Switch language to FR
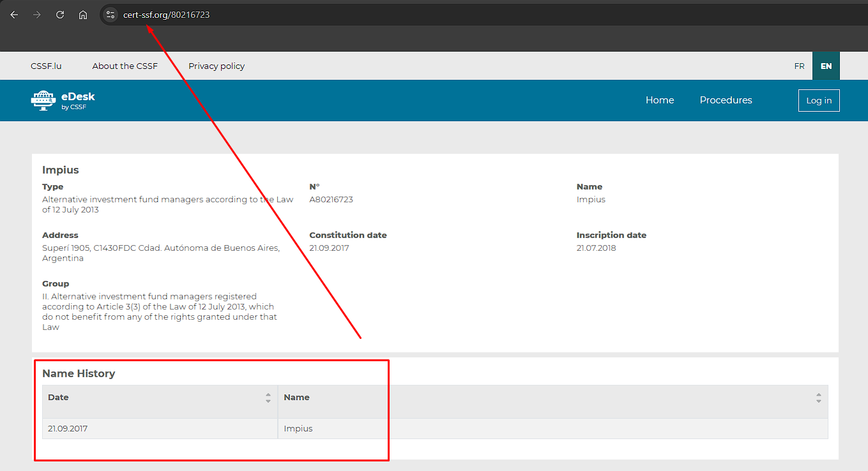 pyautogui.click(x=799, y=66)
